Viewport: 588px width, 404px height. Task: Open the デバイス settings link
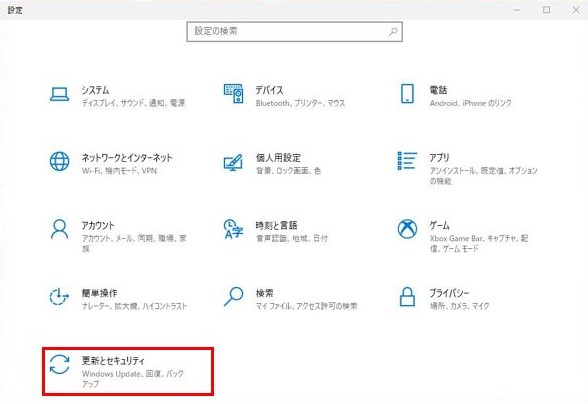(x=269, y=90)
